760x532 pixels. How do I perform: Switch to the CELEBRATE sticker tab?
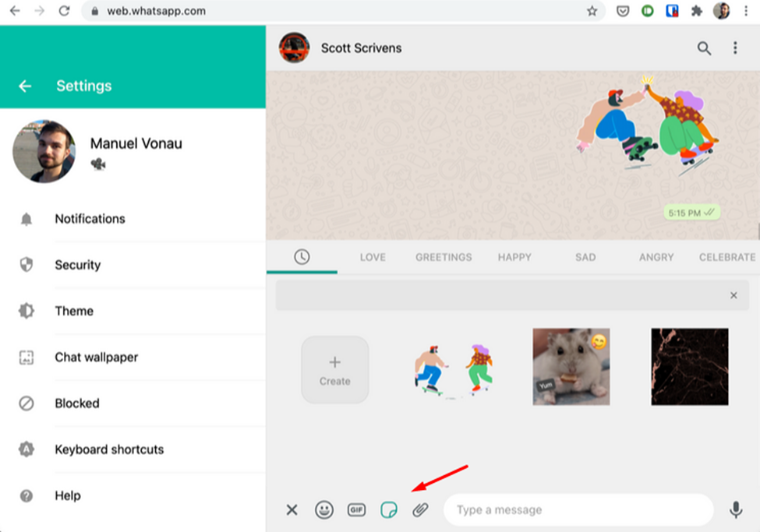pos(727,257)
